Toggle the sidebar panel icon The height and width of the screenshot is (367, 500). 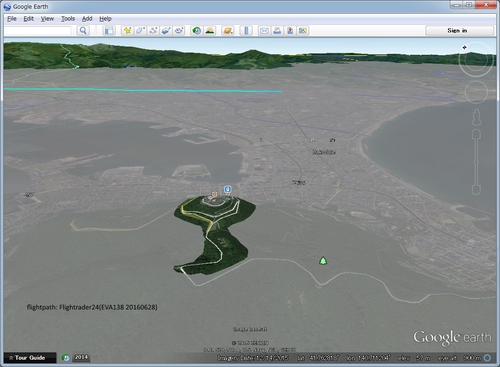coord(109,31)
